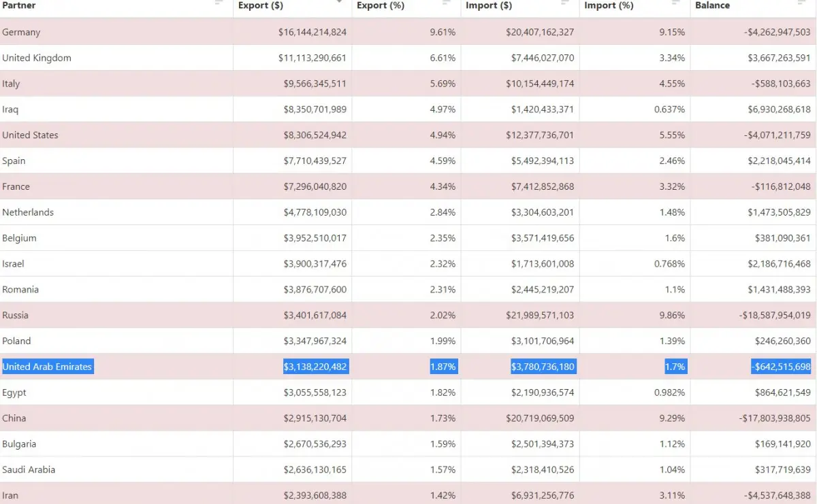This screenshot has height=504, width=817.
Task: Click United Kingdom's export value $11,113,290,661
Action: pos(313,58)
